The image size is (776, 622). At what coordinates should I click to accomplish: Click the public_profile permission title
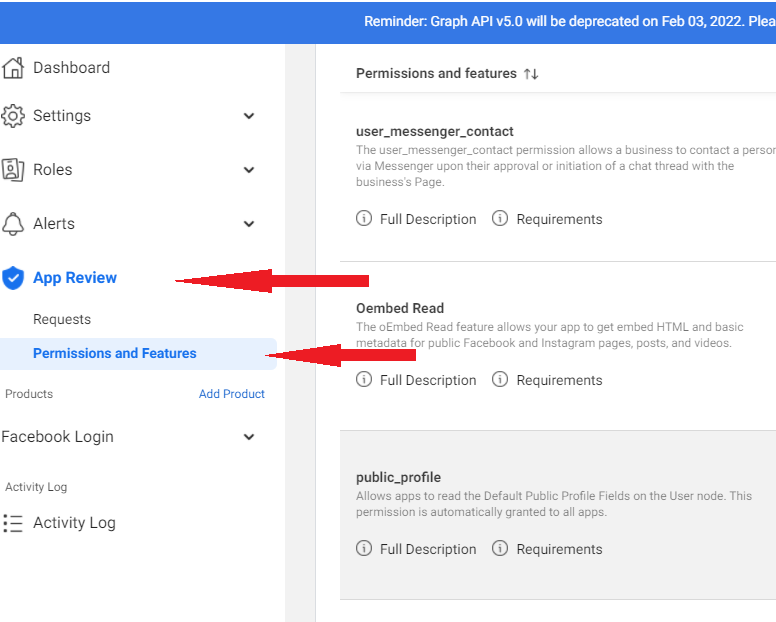pos(398,478)
